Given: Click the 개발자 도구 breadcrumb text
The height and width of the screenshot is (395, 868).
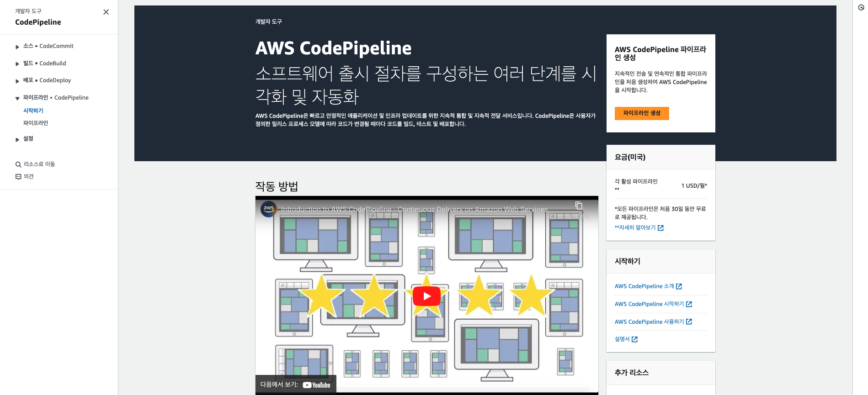Looking at the screenshot, I should (268, 21).
